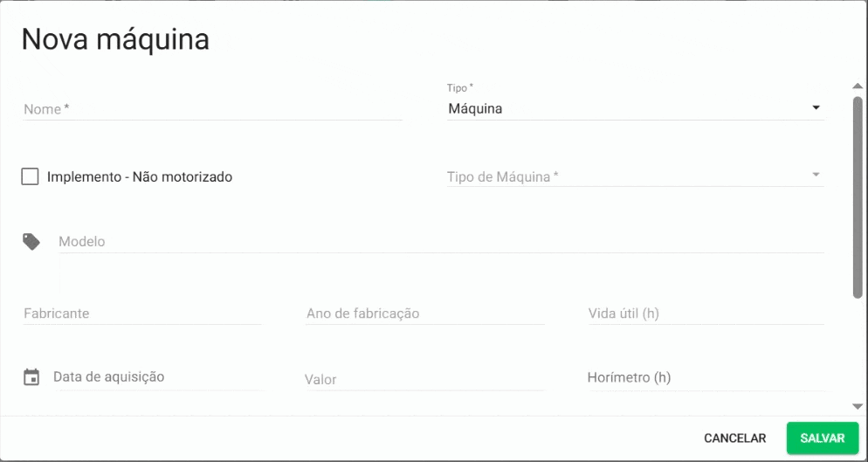Click the Valor input field
Image resolution: width=868 pixels, height=462 pixels.
click(424, 380)
